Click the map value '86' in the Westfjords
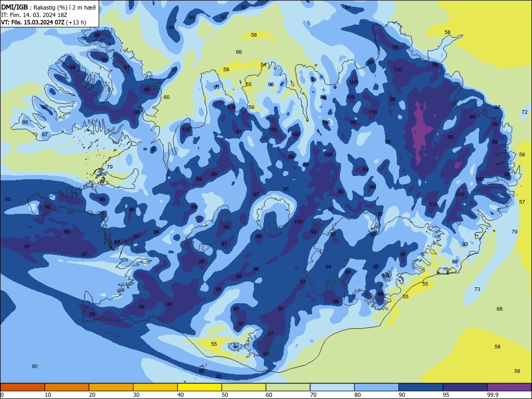This screenshot has width=532, height=399. click(x=25, y=122)
